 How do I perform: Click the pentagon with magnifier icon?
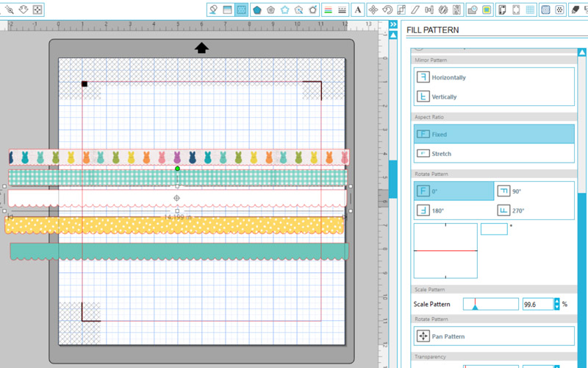[299, 10]
